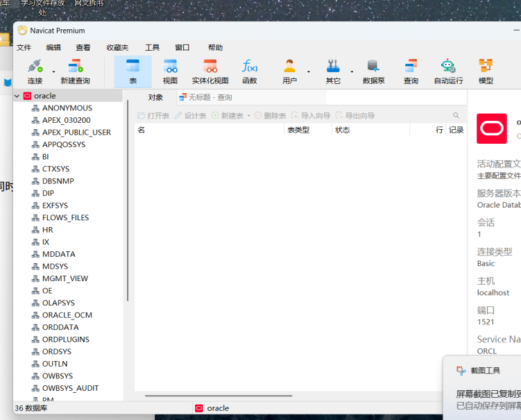The height and width of the screenshot is (420, 521).
Task: Click the OE schema icon
Action: tap(35, 291)
